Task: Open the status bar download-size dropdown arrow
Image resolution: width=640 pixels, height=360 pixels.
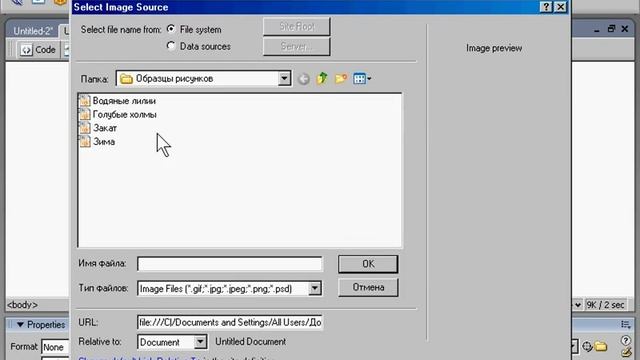Action: tap(578, 305)
